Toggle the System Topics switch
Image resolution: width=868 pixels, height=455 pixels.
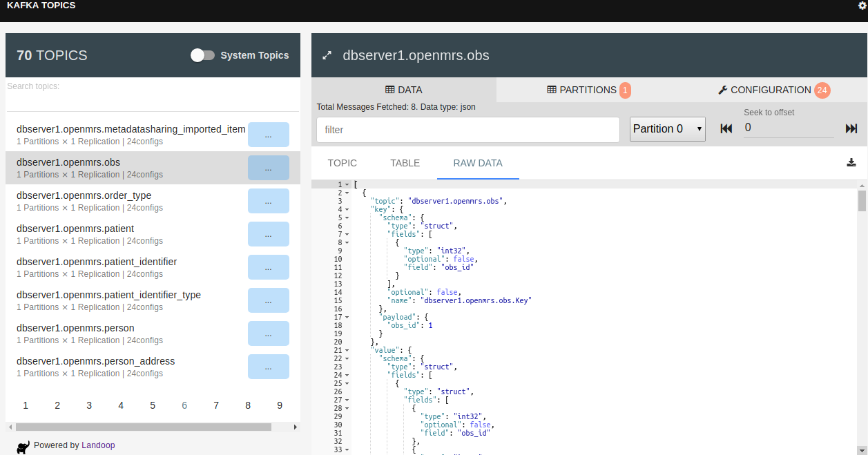[203, 55]
